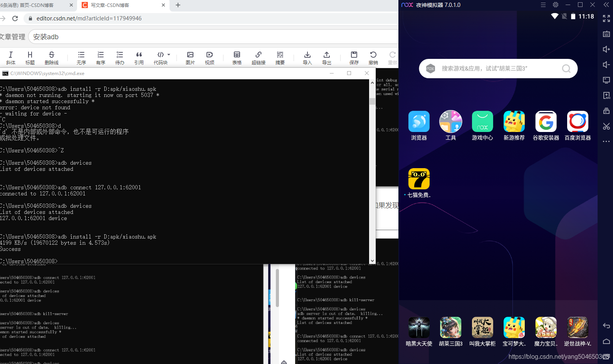Launch 宝可梦大 game
This screenshot has height=364, width=613.
[514, 332]
